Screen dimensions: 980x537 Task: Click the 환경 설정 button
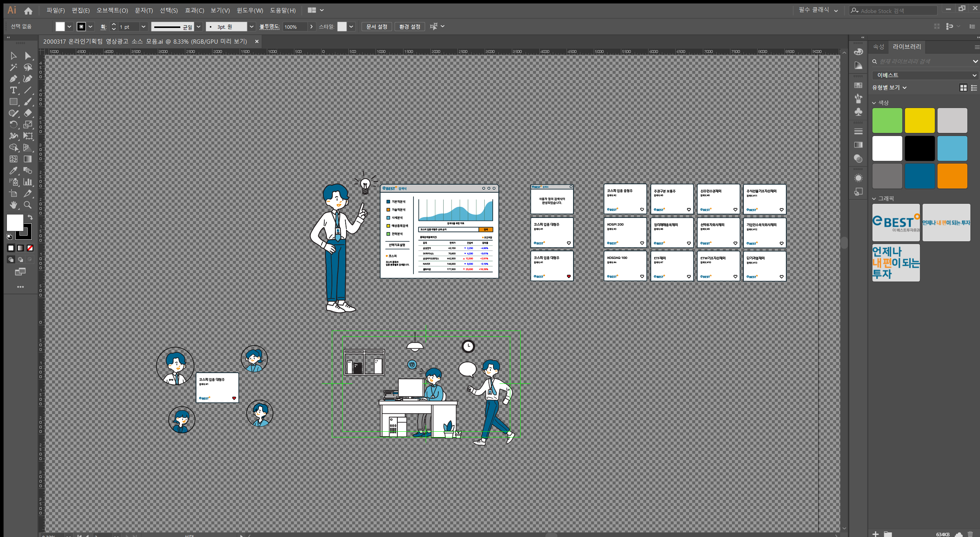tap(409, 26)
